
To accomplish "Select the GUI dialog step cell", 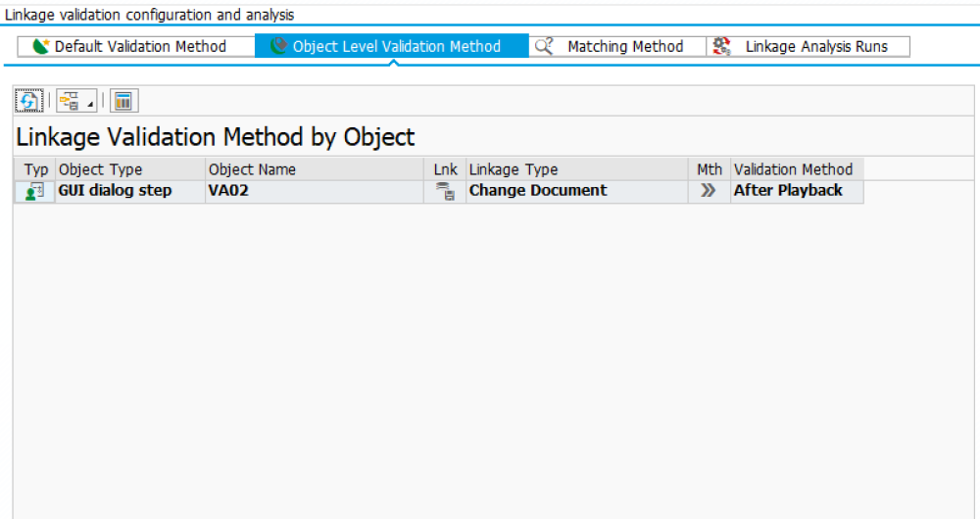I will (x=130, y=191).
